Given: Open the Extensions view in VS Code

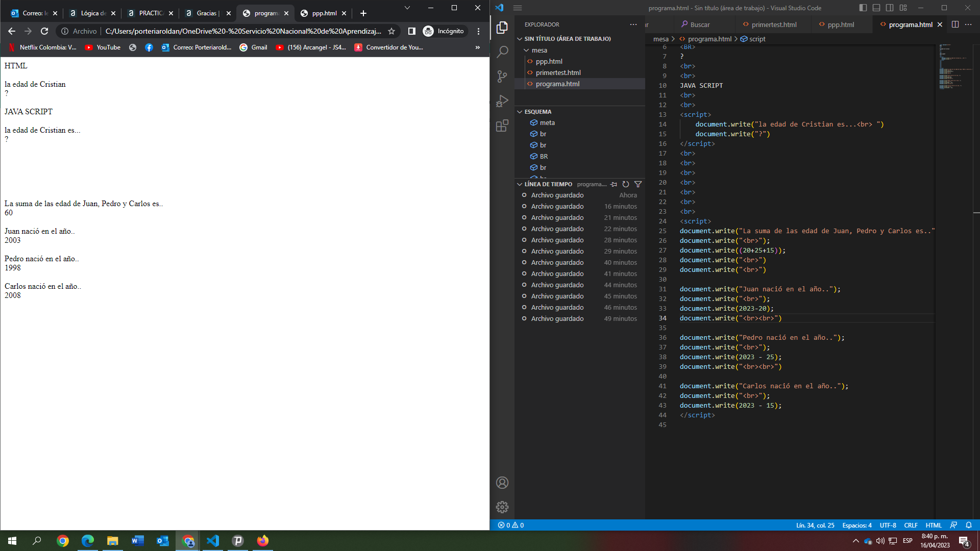Looking at the screenshot, I should click(502, 126).
